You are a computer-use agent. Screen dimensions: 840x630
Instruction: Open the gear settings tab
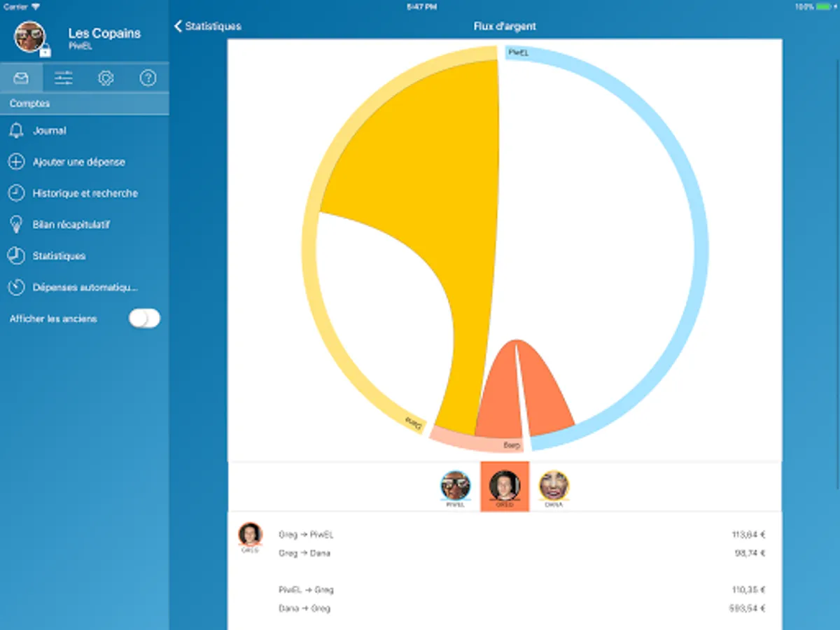[106, 78]
